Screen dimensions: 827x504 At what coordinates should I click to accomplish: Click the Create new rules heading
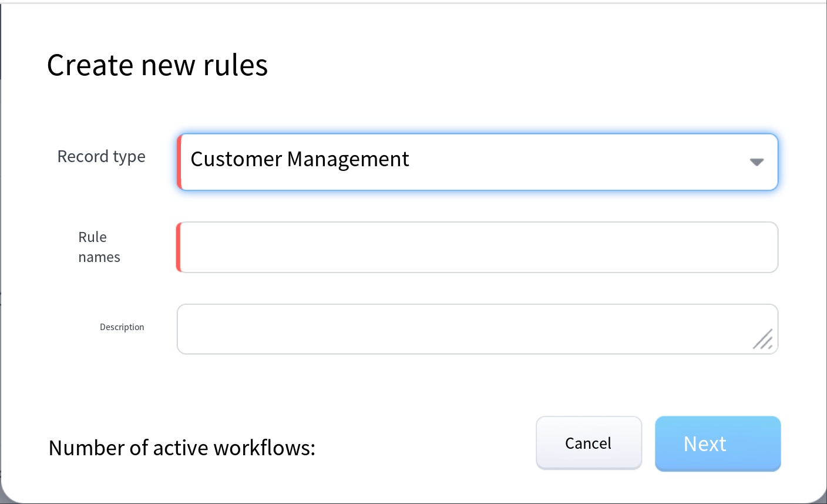(x=157, y=65)
